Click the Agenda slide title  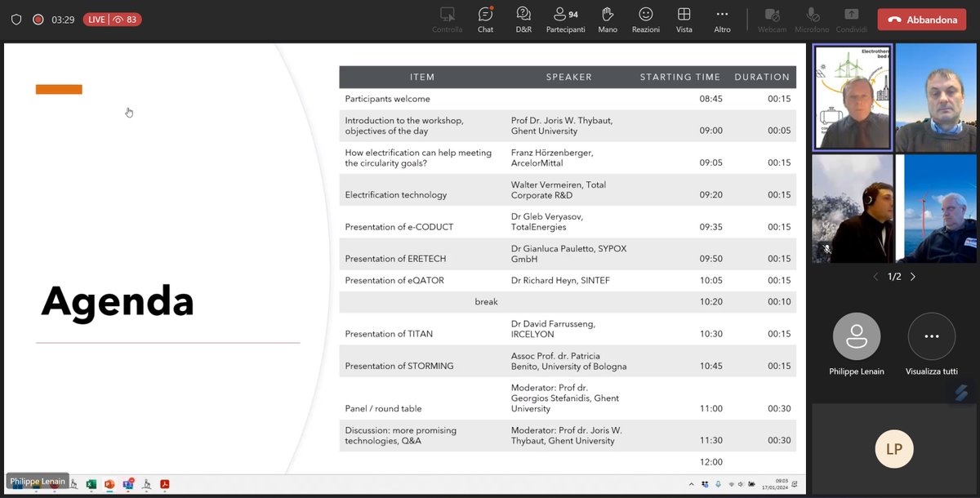(x=118, y=301)
